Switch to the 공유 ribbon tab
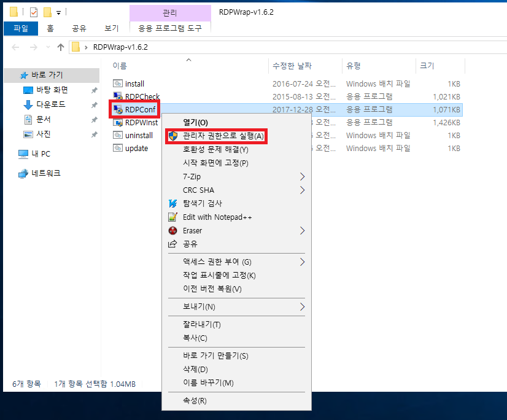Image resolution: width=507 pixels, height=420 pixels. pyautogui.click(x=79, y=28)
